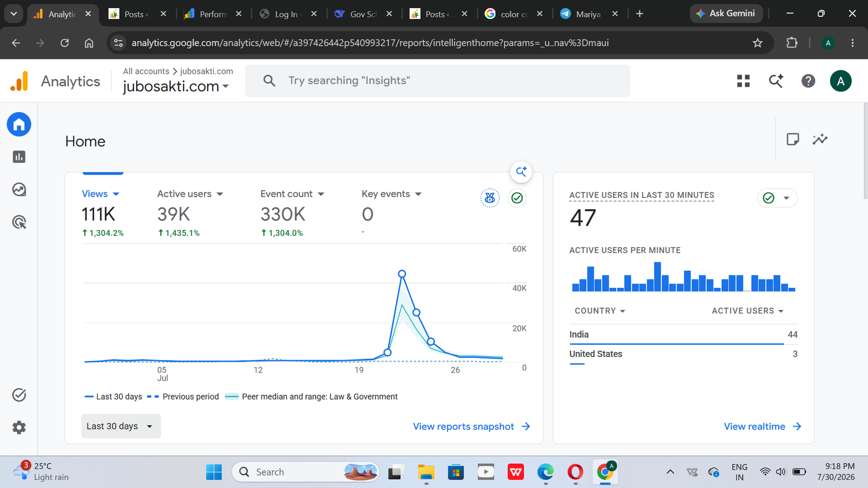Go to the Chrome home page icon
Image resolution: width=868 pixels, height=488 pixels.
(89, 43)
